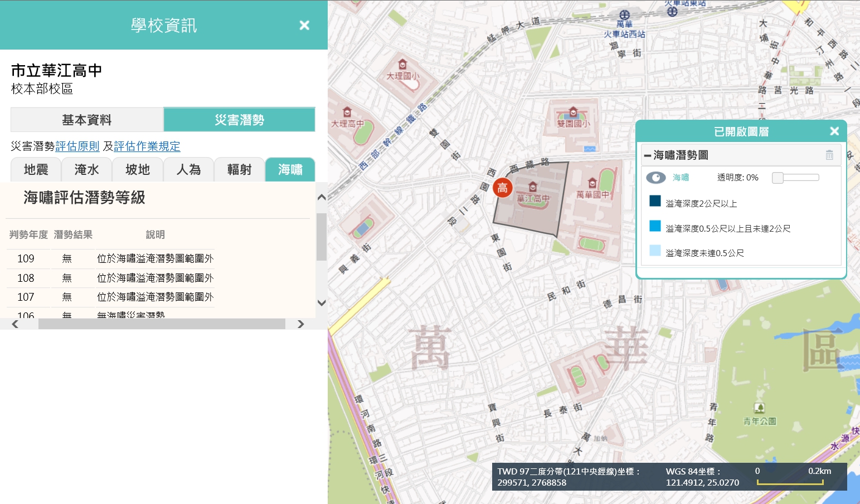Select the 109 year row
The width and height of the screenshot is (860, 504).
tap(111, 258)
